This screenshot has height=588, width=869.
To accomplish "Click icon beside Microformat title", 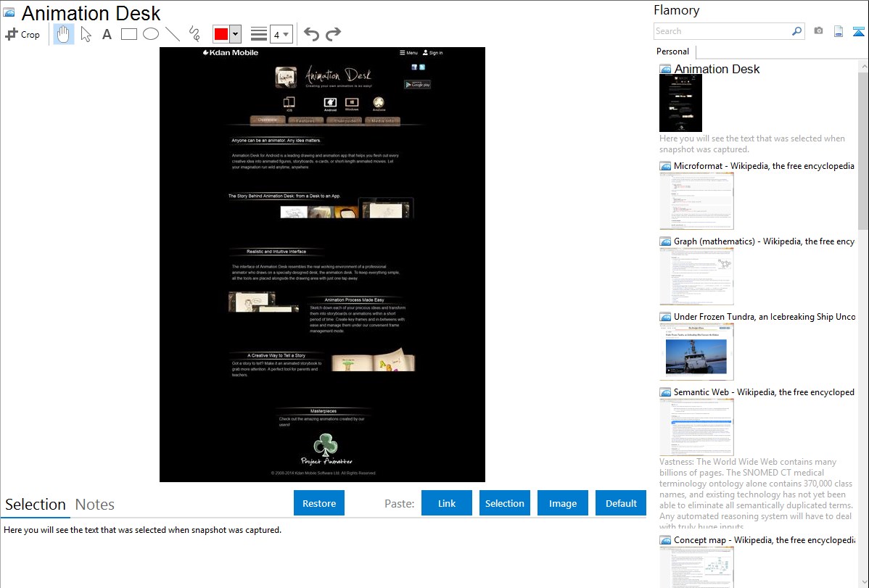I will [665, 166].
